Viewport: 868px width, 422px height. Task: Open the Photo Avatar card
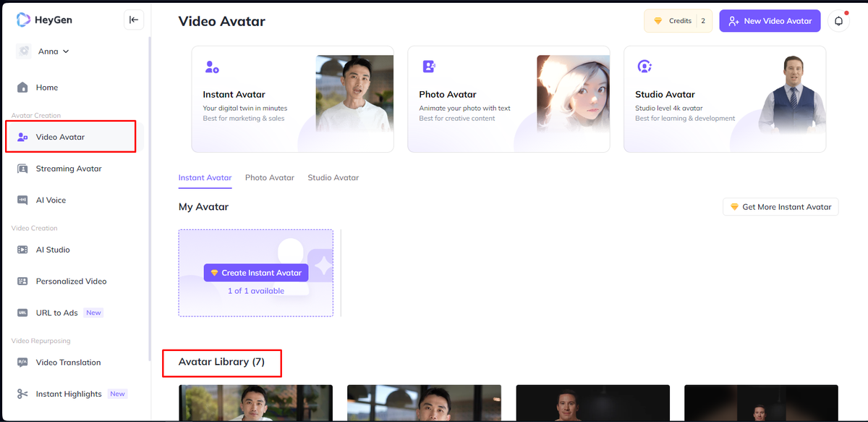(x=509, y=99)
